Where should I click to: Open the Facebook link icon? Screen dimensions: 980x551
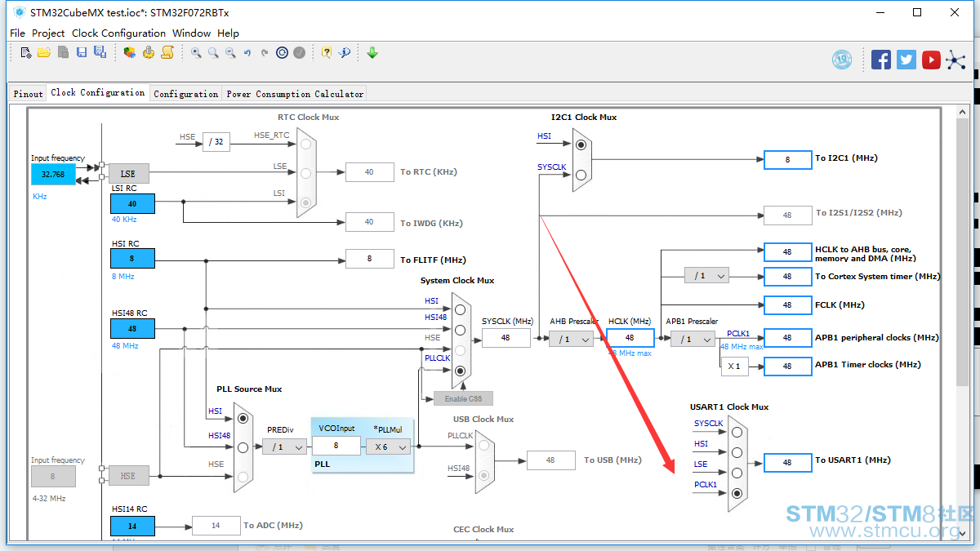pyautogui.click(x=881, y=60)
